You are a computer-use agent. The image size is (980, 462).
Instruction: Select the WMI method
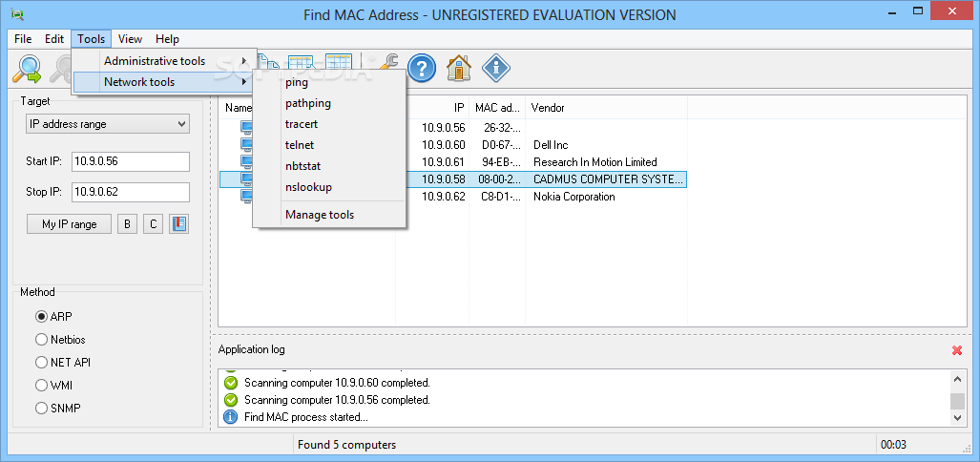click(x=53, y=385)
